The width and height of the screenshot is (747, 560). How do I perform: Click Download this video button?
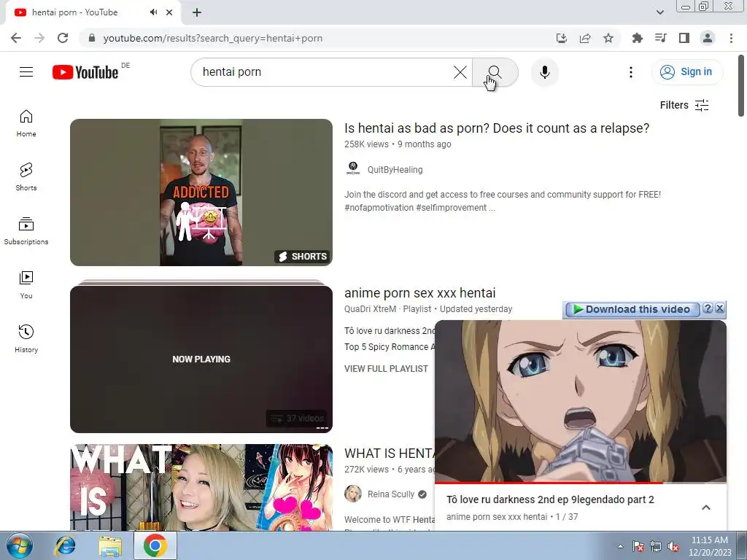tap(632, 309)
